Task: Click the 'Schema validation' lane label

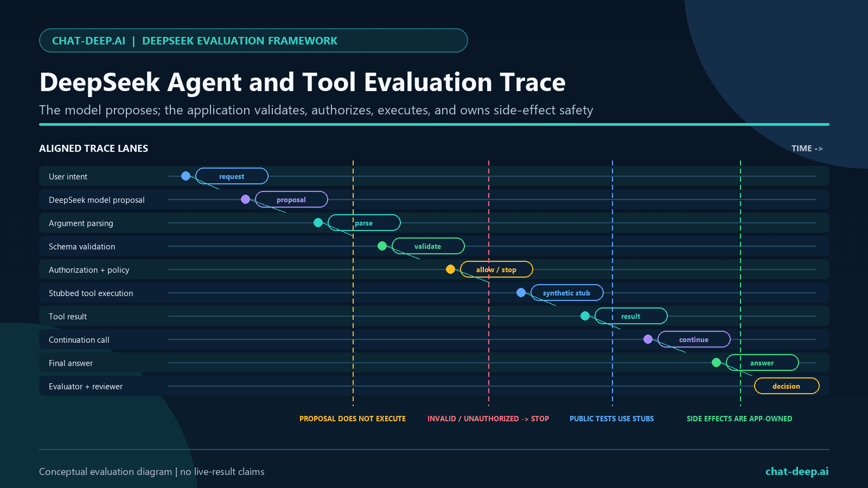Action: tap(82, 247)
